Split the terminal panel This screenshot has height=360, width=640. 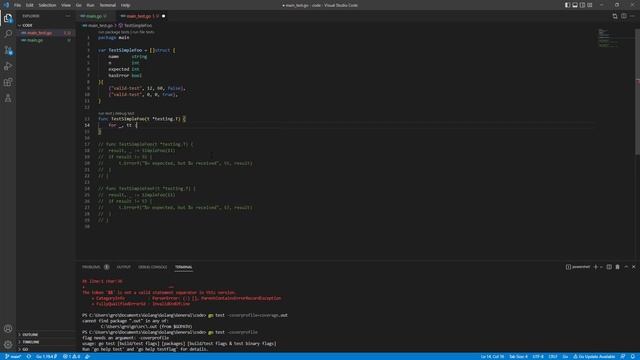(609, 267)
